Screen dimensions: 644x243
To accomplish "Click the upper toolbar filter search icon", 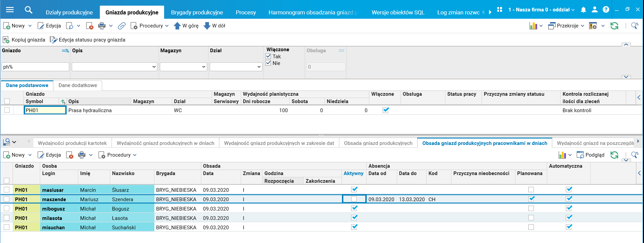I will 635,26.
